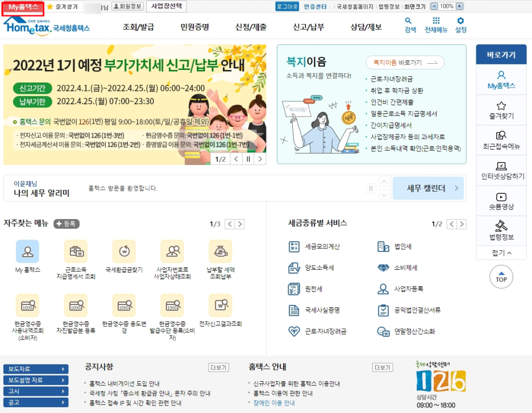This screenshot has height=413, width=532.
Task: Click the TOP button
Action: point(501,277)
